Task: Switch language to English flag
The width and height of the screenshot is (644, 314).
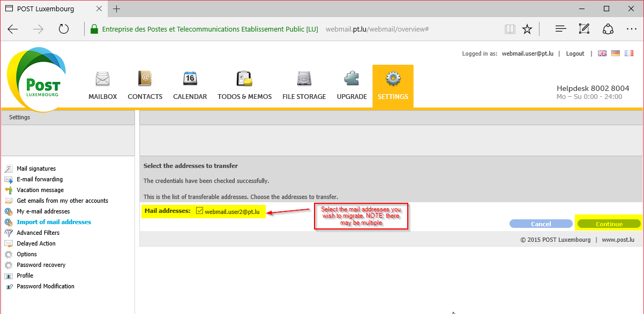Action: (602, 53)
